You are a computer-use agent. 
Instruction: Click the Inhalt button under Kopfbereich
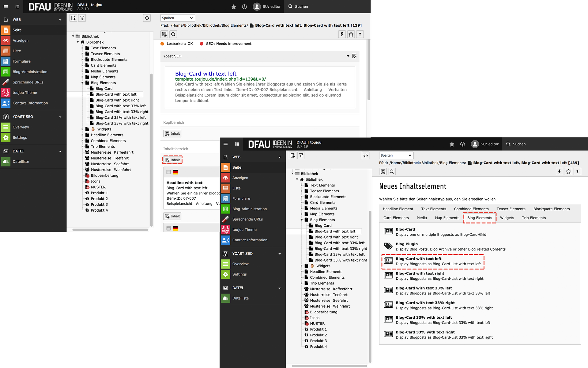tap(172, 134)
